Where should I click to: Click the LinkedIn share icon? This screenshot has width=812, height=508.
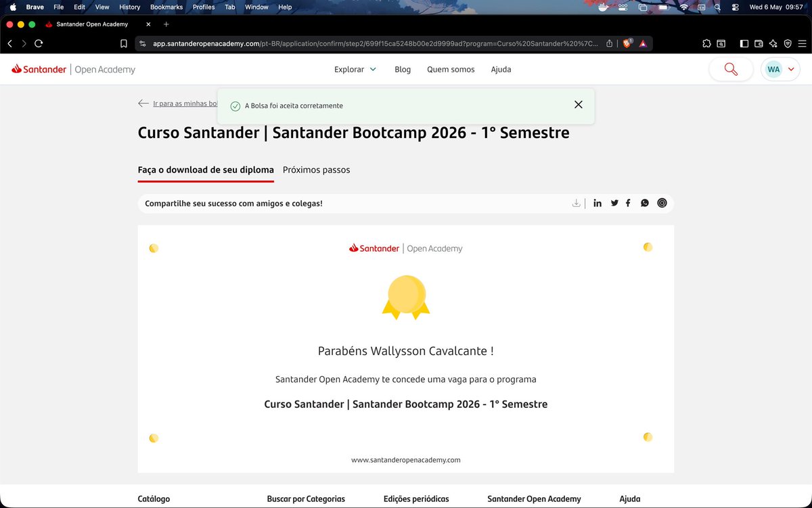pos(597,203)
